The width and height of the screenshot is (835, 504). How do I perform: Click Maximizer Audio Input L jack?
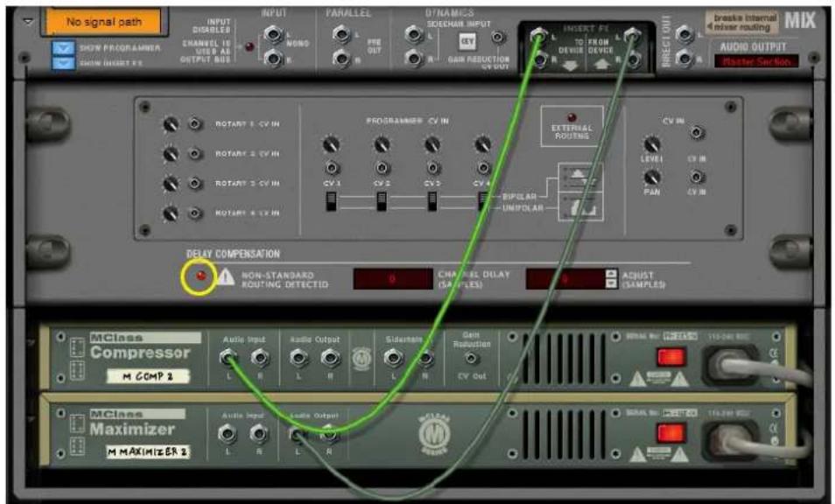[x=228, y=434]
